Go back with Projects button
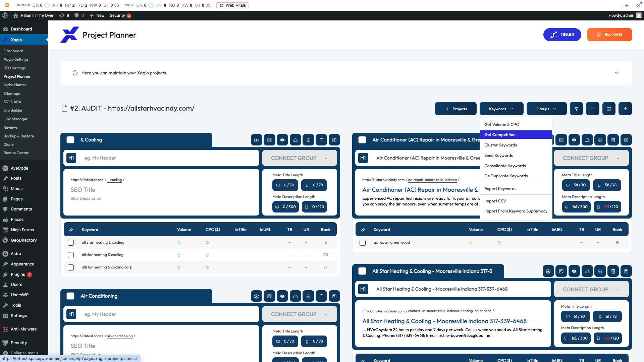The image size is (644, 362). click(x=456, y=109)
